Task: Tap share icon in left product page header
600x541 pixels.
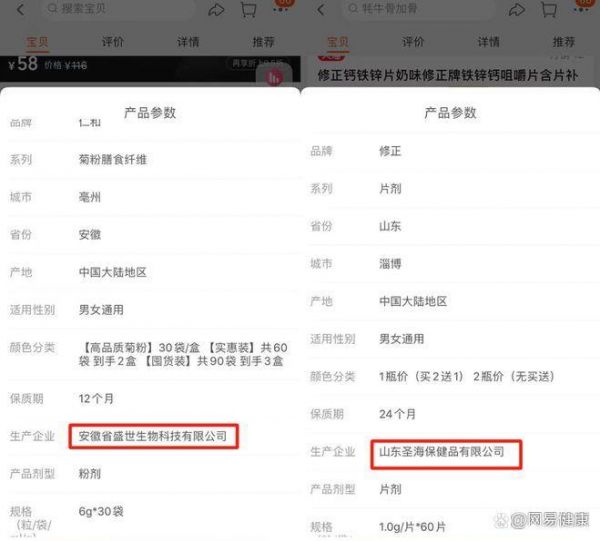Action: point(216,9)
